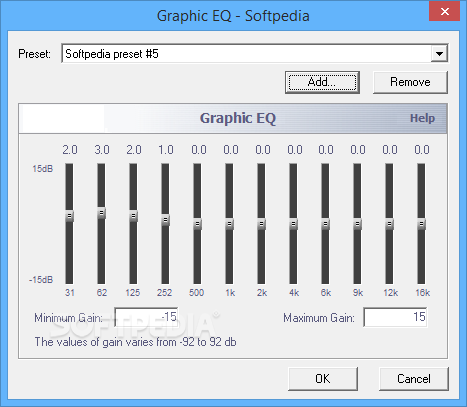467x407 pixels.
Task: Click the 1.0 gain value above 252
Action: (x=166, y=150)
